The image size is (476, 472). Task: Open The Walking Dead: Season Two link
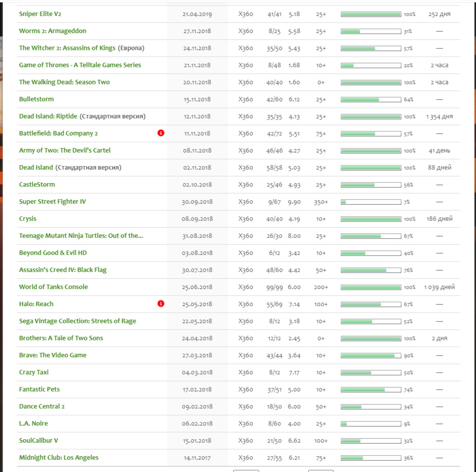click(x=64, y=82)
